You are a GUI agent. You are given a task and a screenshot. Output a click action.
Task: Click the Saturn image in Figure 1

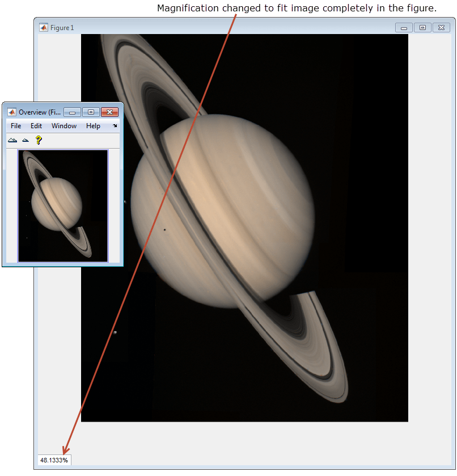[x=244, y=228]
